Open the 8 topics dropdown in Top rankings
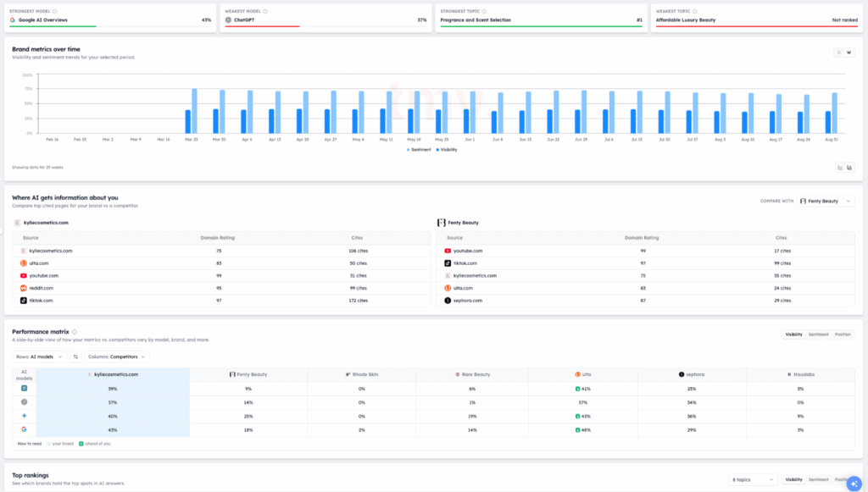The image size is (868, 492). click(x=753, y=479)
